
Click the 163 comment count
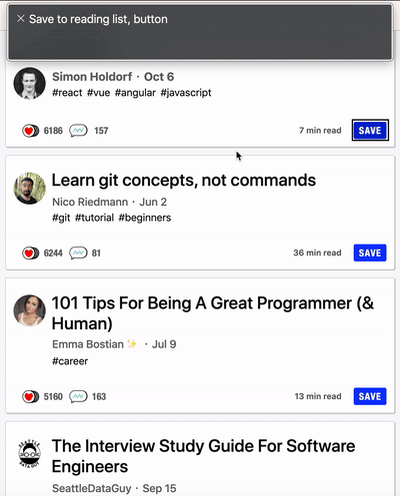click(99, 397)
